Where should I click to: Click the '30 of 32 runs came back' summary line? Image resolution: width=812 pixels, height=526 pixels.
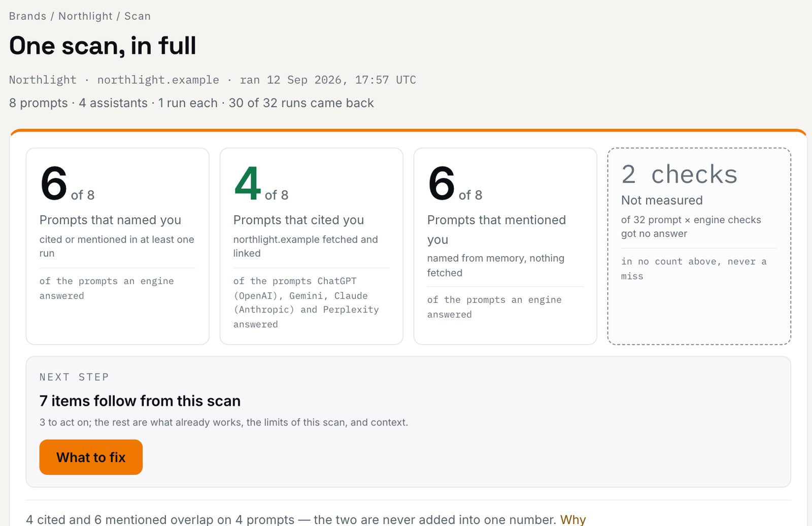[x=301, y=103]
